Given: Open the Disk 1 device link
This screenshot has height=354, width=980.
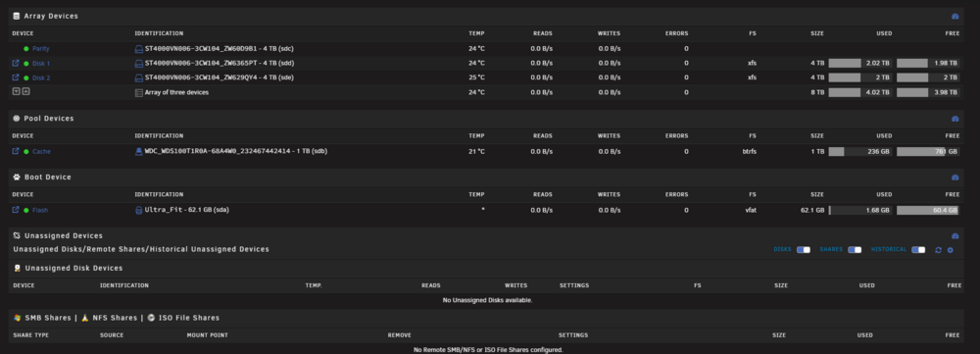Looking at the screenshot, I should point(41,63).
